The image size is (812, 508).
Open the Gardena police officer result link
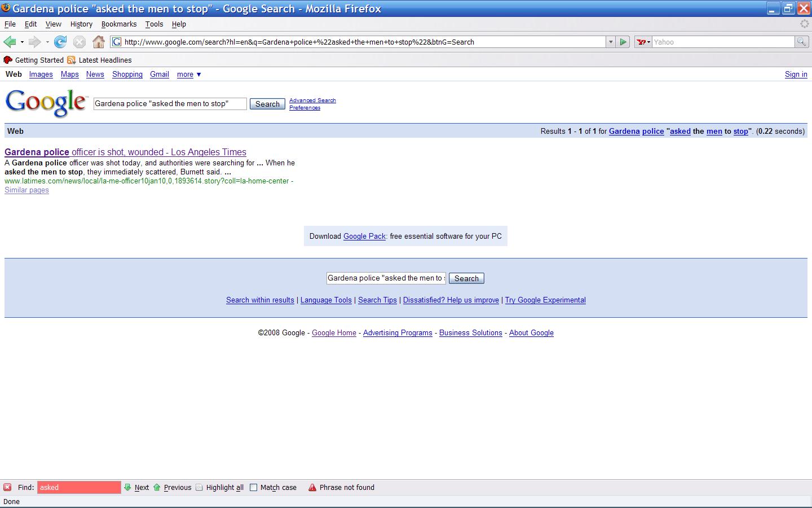[x=125, y=152]
